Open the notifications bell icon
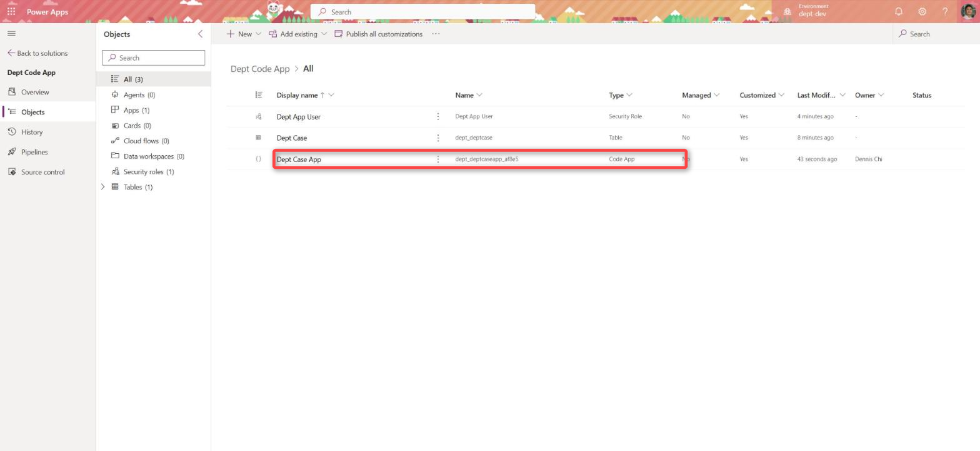 (899, 11)
